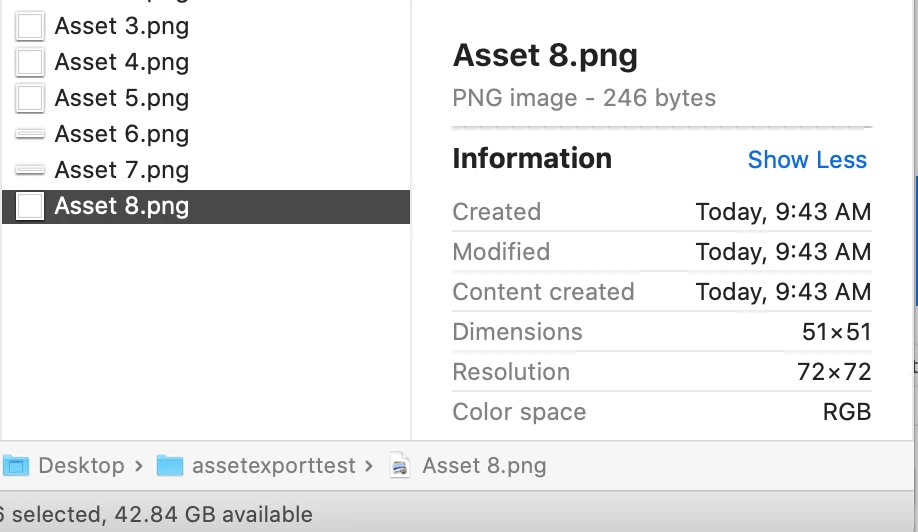The image size is (918, 532).
Task: Click the Asset 8.png icon in path bar
Action: [x=400, y=466]
